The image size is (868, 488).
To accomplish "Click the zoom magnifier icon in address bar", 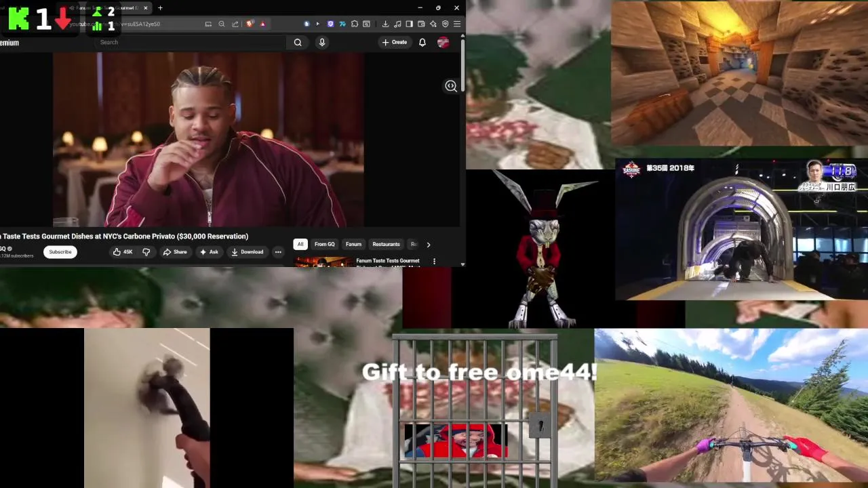I will click(x=222, y=24).
